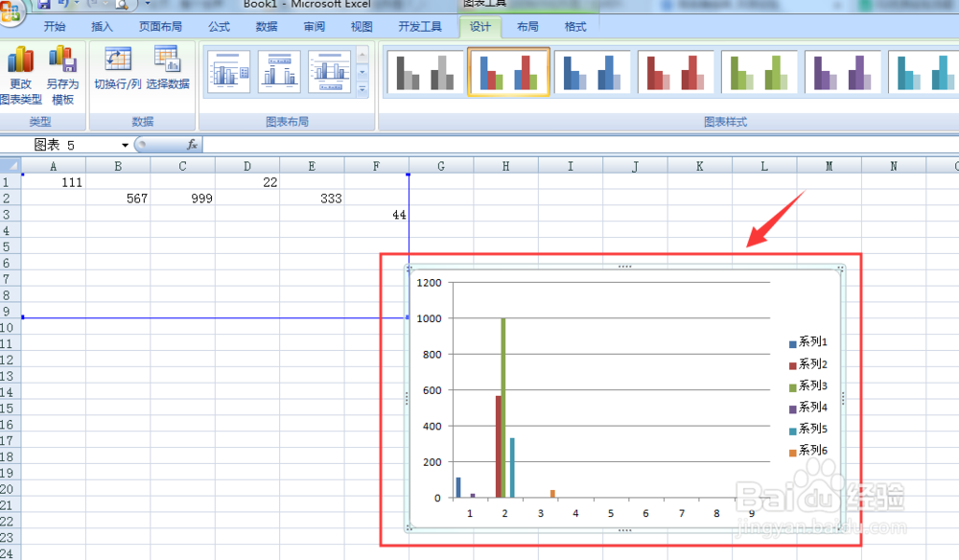The width and height of the screenshot is (959, 560).
Task: Click legend entry 系列3
Action: [807, 385]
